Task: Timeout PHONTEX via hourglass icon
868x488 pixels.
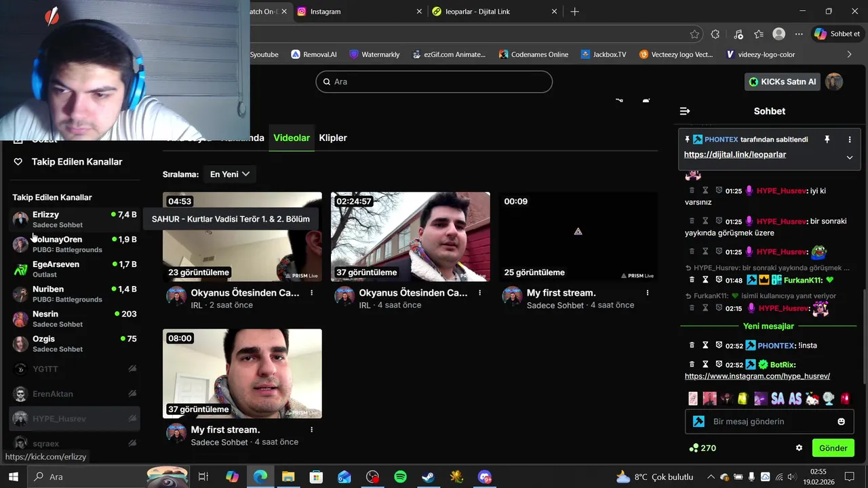Action: [705, 345]
